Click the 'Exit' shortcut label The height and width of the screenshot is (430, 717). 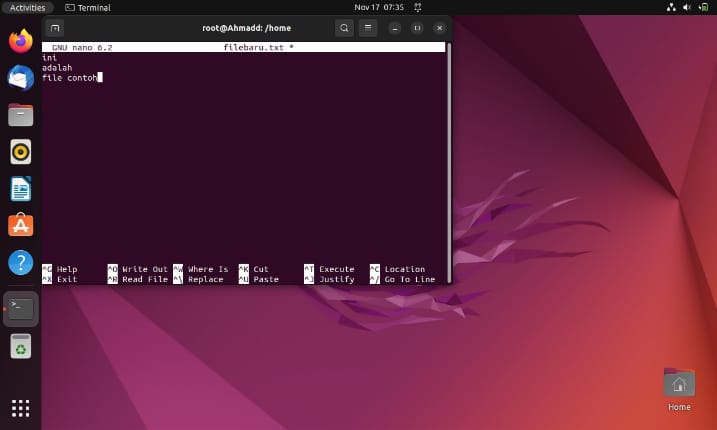point(67,279)
